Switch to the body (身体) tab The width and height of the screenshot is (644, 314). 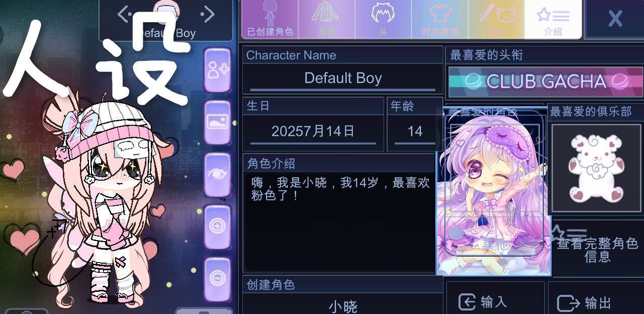pyautogui.click(x=327, y=19)
